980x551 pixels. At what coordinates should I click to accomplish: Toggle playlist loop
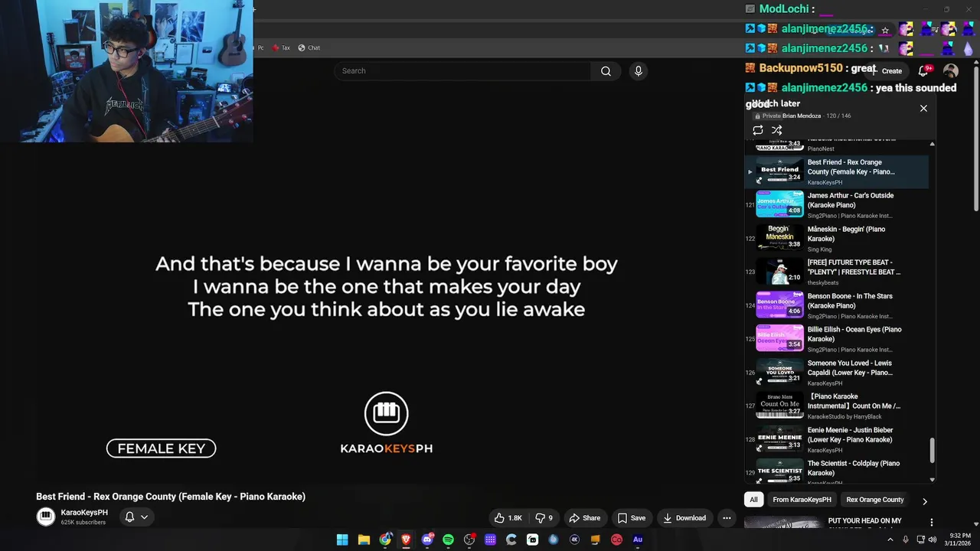pos(758,130)
